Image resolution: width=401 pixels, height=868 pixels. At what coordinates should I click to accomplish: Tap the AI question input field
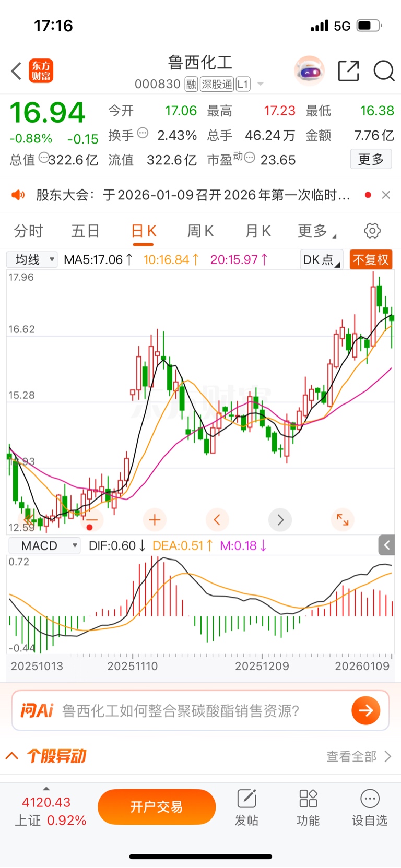200,710
